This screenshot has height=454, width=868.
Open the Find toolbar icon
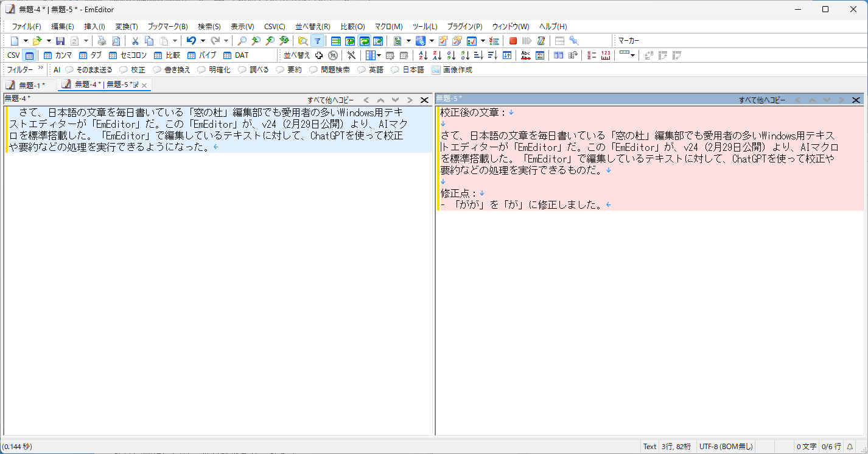click(241, 40)
